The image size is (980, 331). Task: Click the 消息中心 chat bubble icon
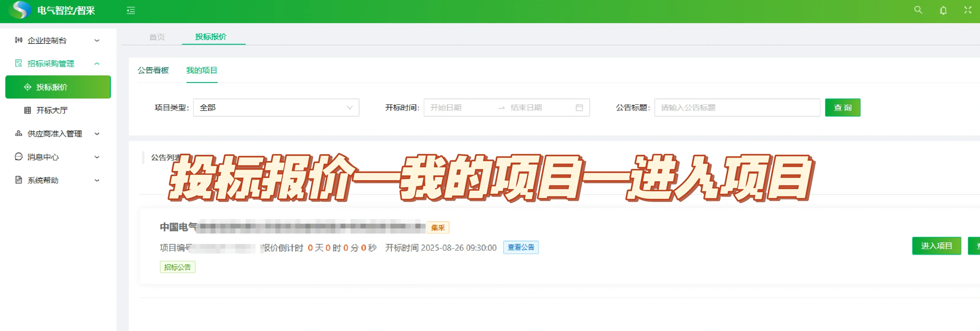click(x=19, y=157)
